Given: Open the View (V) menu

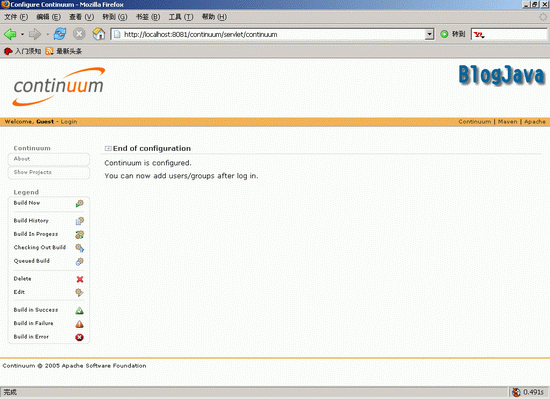Looking at the screenshot, I should 81,17.
